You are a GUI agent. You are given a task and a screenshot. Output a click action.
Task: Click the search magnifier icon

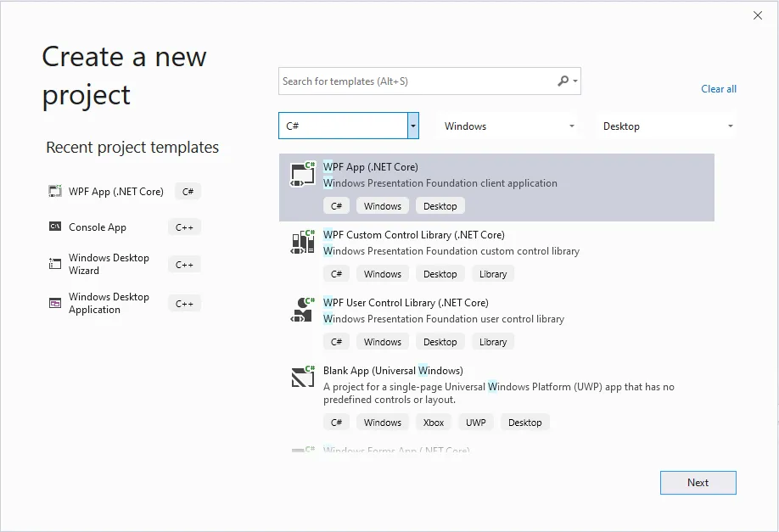563,81
